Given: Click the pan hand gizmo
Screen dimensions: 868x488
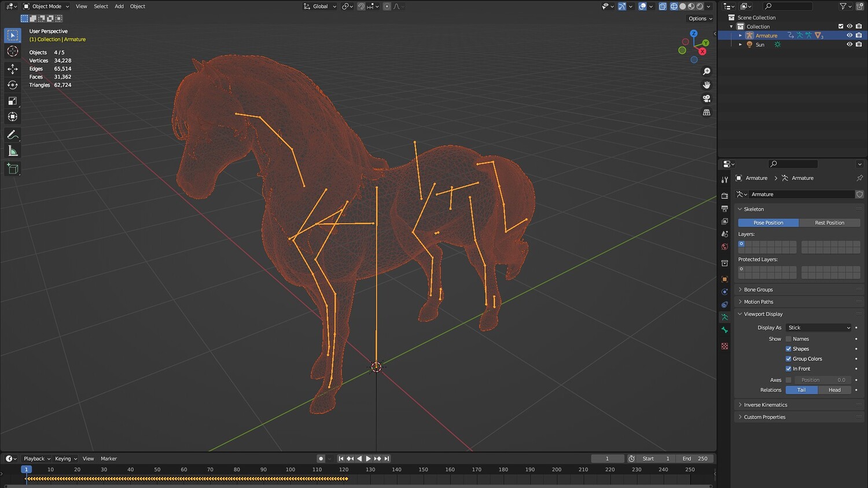Looking at the screenshot, I should coord(707,85).
